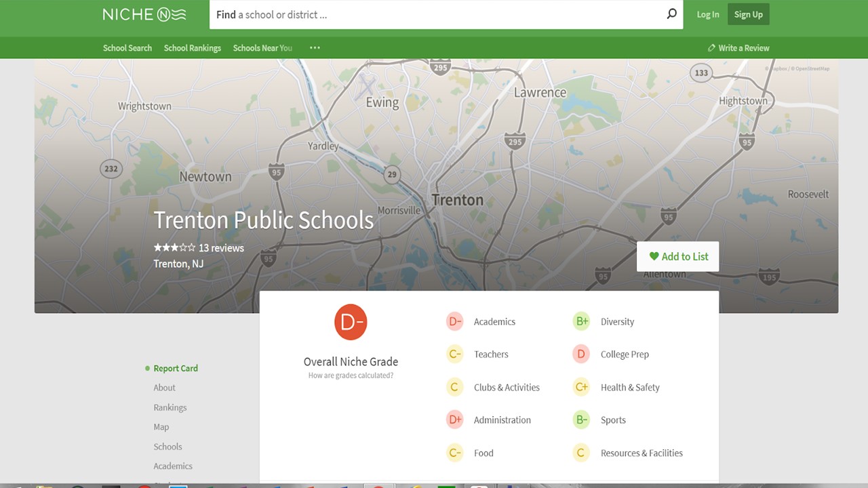Click the Academics D- grade circle

454,321
